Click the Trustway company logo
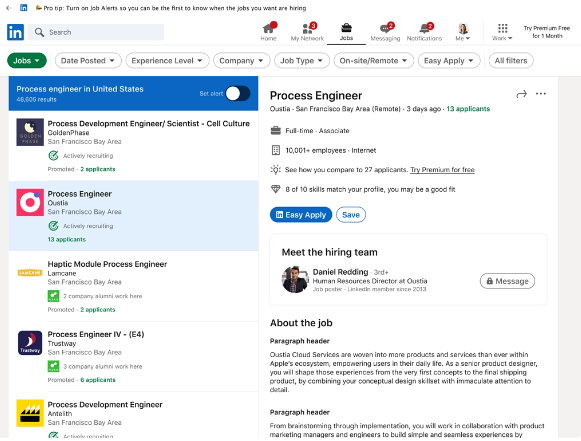 [x=30, y=343]
